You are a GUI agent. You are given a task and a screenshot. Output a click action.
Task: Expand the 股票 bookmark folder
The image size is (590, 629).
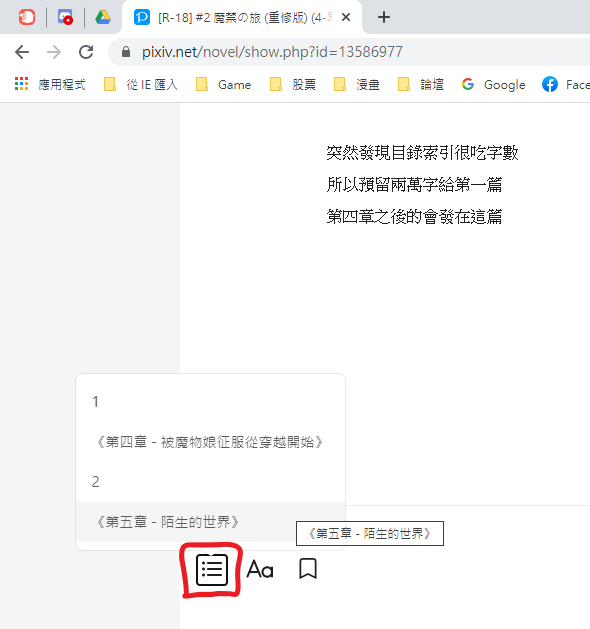[293, 85]
